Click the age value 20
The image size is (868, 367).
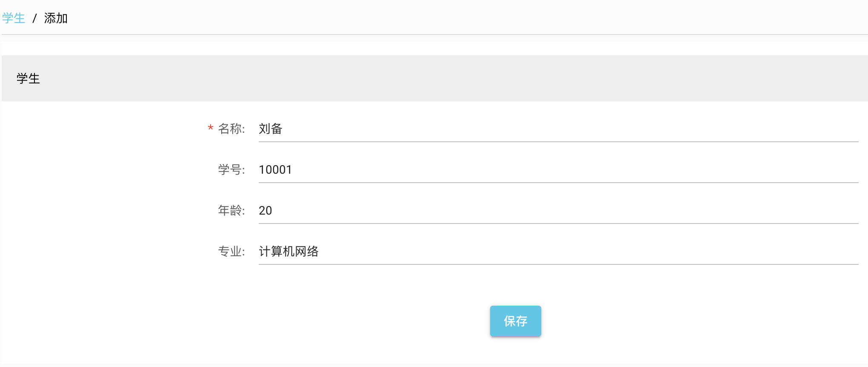[x=266, y=210]
